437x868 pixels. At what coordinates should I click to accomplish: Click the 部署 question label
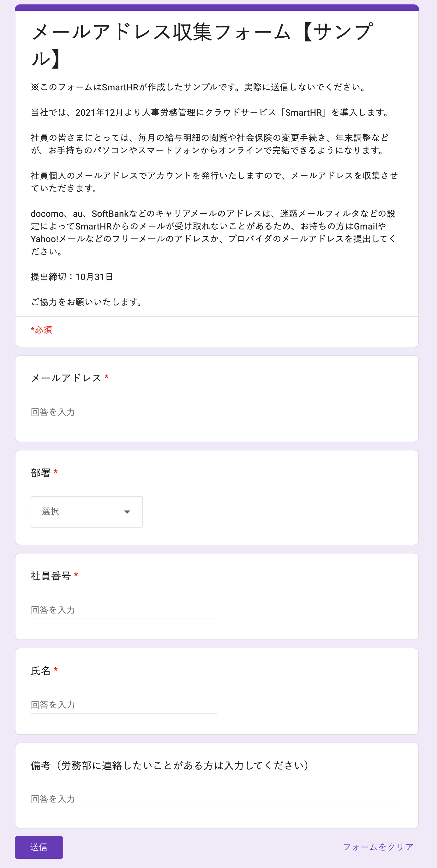pos(41,473)
